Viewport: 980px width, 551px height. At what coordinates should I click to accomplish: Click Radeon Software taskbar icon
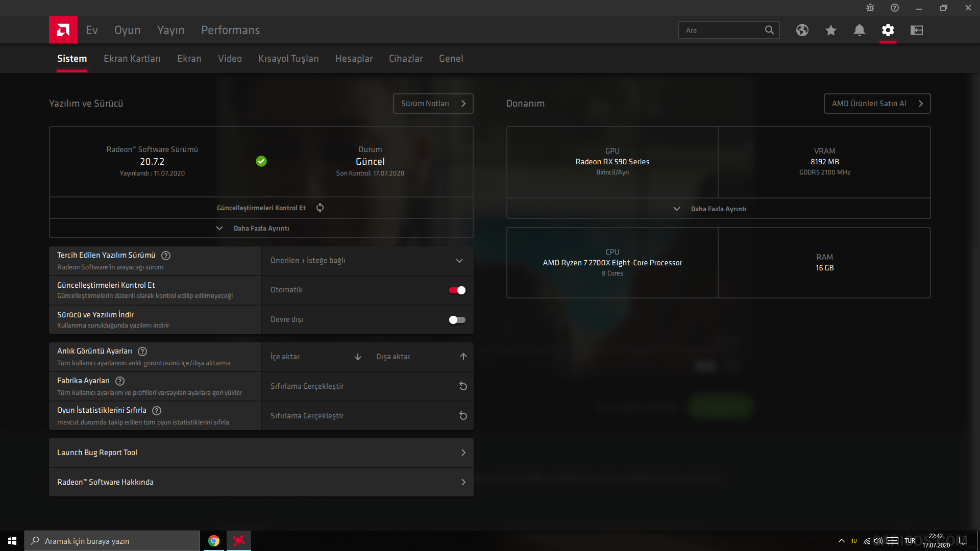[238, 541]
